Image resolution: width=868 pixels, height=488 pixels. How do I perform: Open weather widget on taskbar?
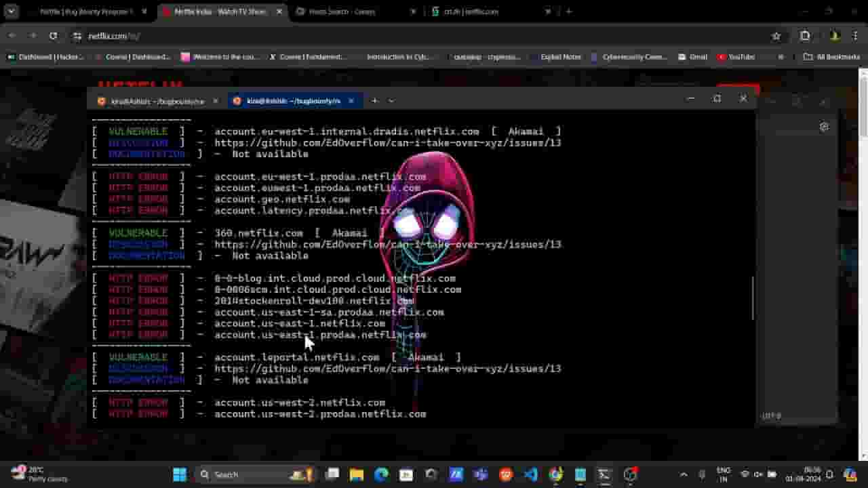point(39,474)
